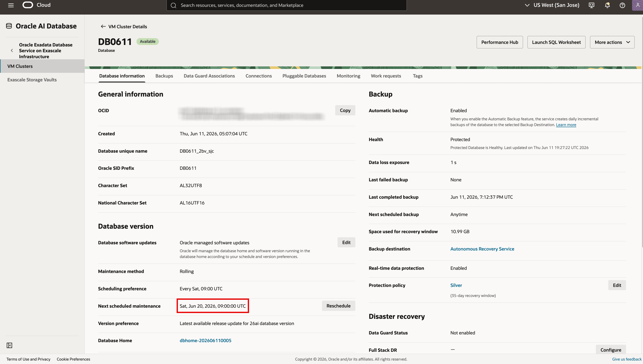Open the hamburger navigation menu
The image size is (643, 364).
point(11,5)
